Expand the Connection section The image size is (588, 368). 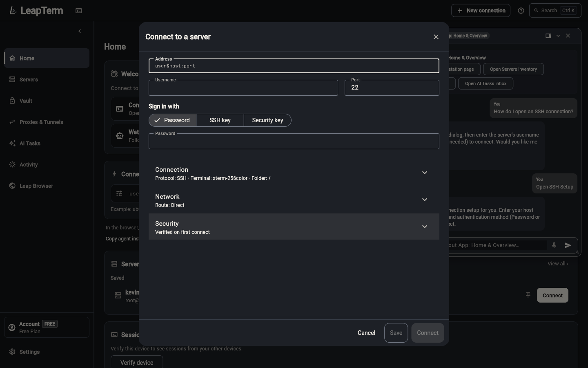[x=294, y=173]
